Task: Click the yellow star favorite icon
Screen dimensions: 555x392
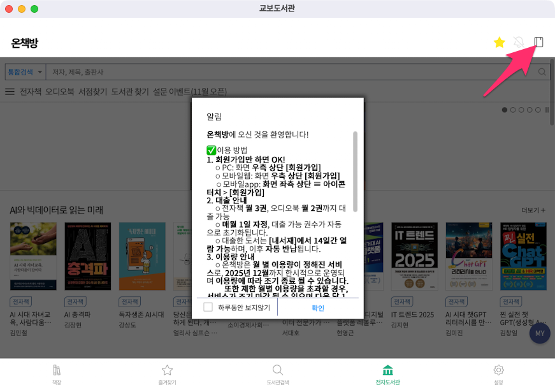Action: click(499, 42)
